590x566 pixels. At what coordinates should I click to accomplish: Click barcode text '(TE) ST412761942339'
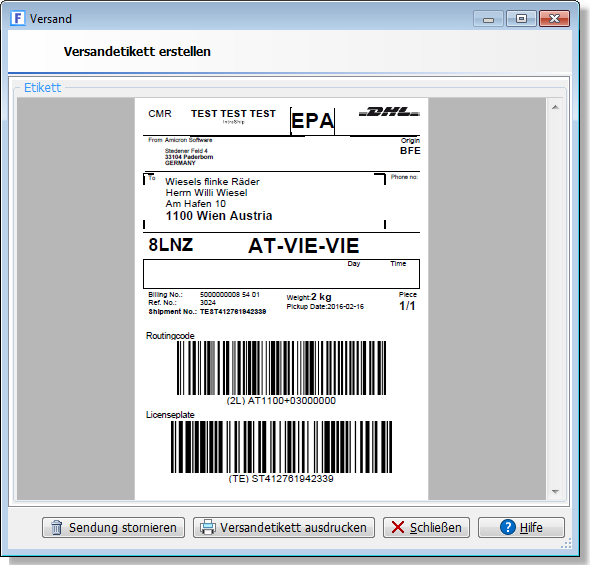click(x=281, y=479)
